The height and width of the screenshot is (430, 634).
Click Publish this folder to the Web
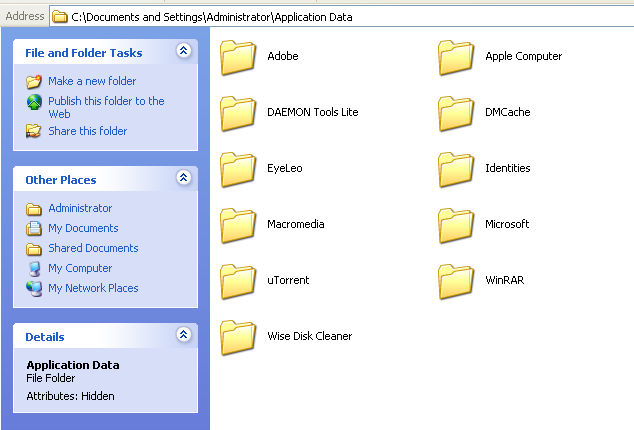tap(106, 107)
